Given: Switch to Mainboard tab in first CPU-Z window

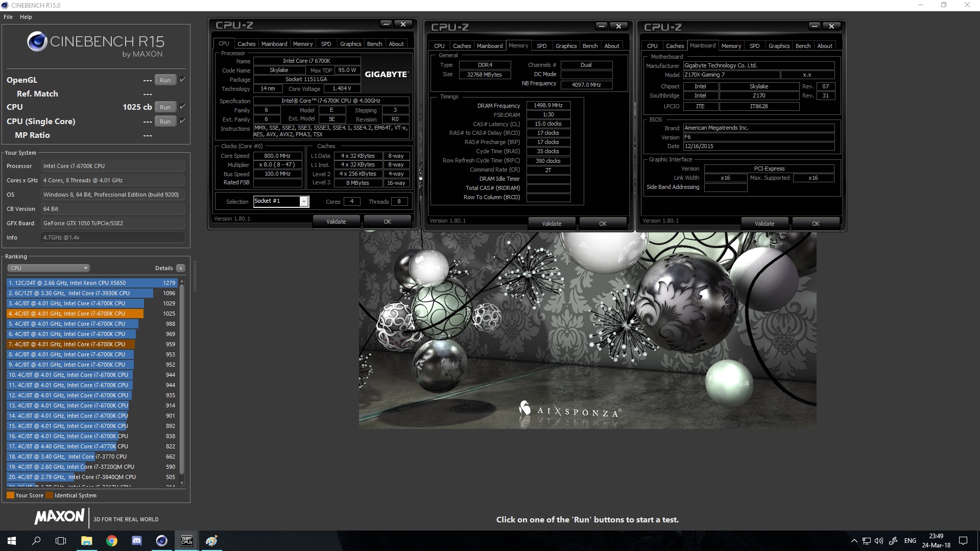Looking at the screenshot, I should point(274,44).
